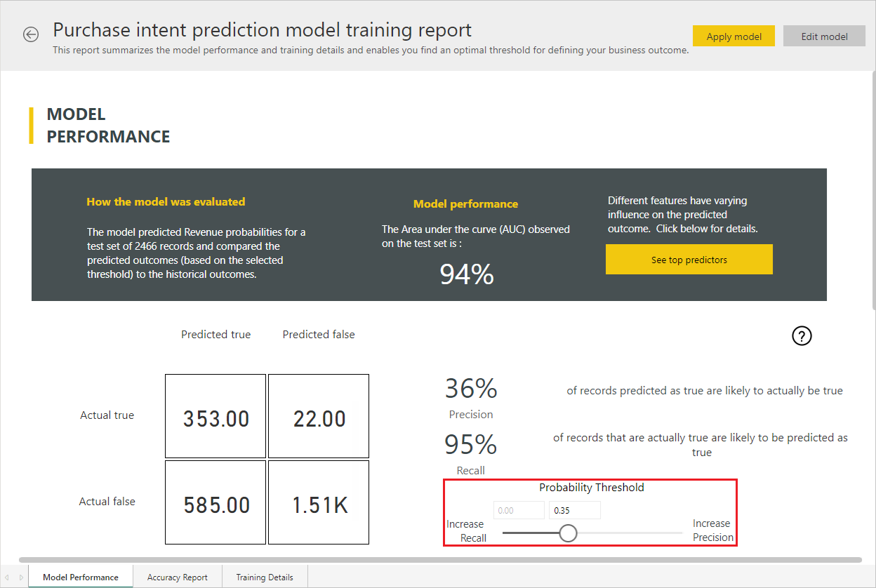Screen dimensions: 876x588
Task: Click the Probability Threshold slider handle
Action: coord(568,533)
